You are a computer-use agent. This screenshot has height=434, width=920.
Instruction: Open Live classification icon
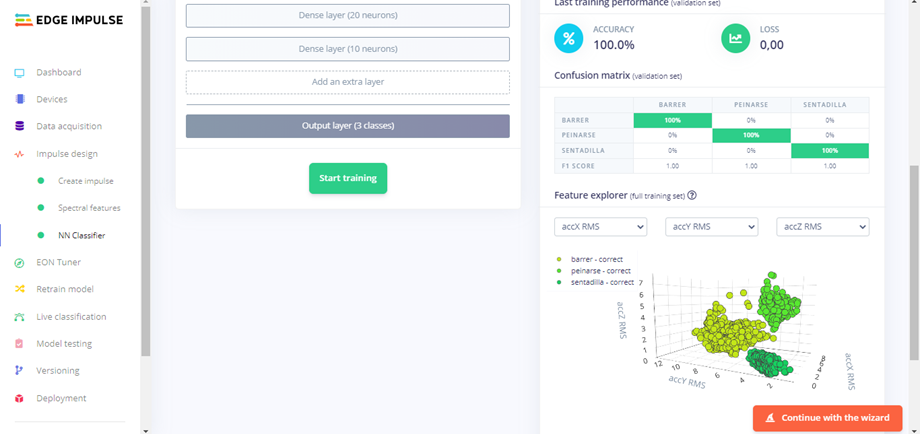click(19, 317)
